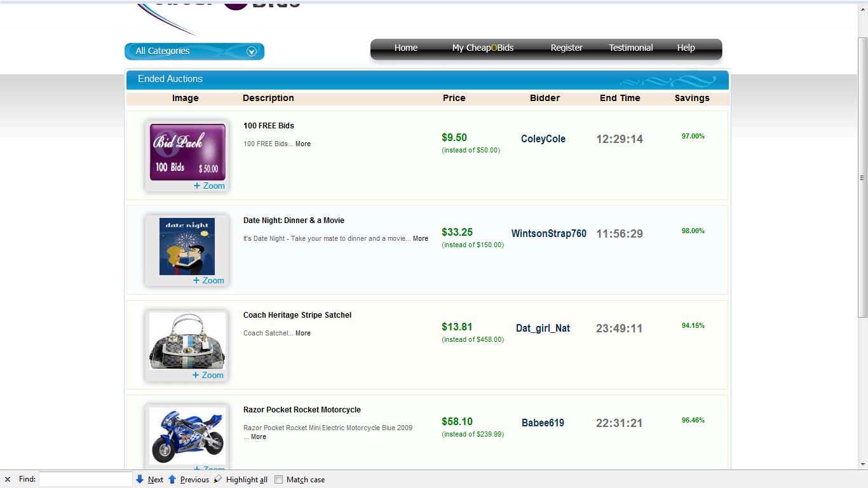Open Coach Heritage Stripe Satchel link
Image resolution: width=868 pixels, height=488 pixels.
[x=297, y=315]
